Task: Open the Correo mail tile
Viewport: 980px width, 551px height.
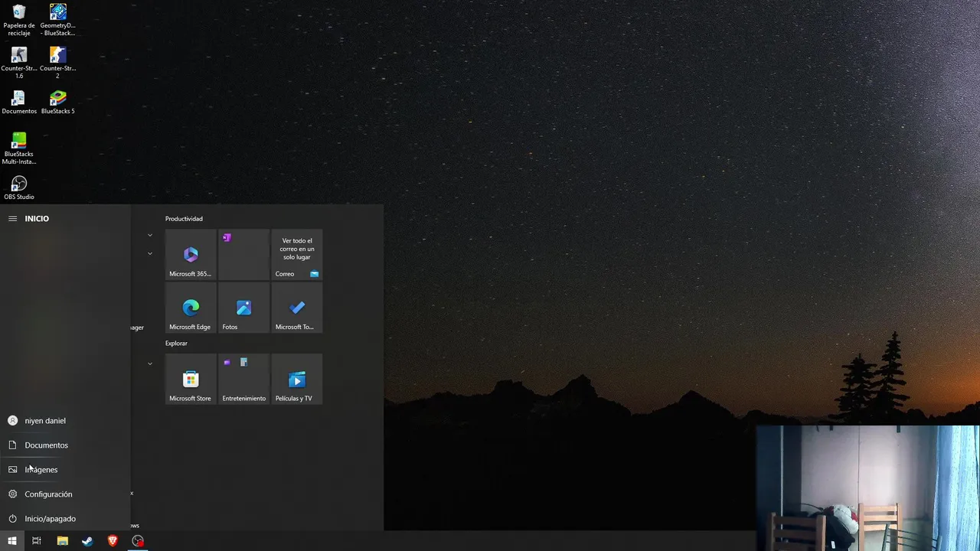Action: click(x=297, y=255)
